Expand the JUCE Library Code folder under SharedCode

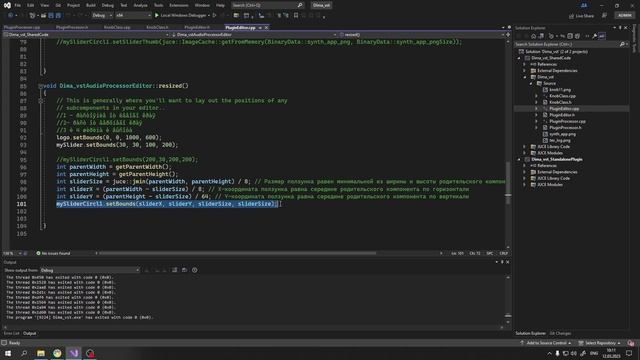[525, 147]
